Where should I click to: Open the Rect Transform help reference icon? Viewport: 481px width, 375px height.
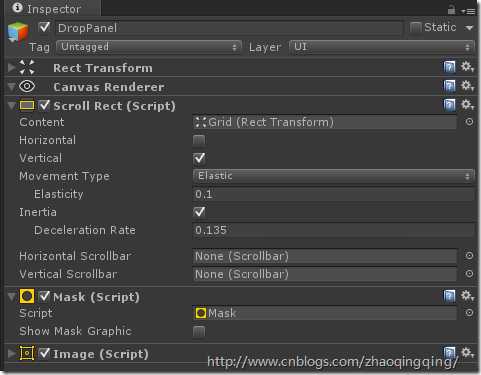click(x=449, y=67)
